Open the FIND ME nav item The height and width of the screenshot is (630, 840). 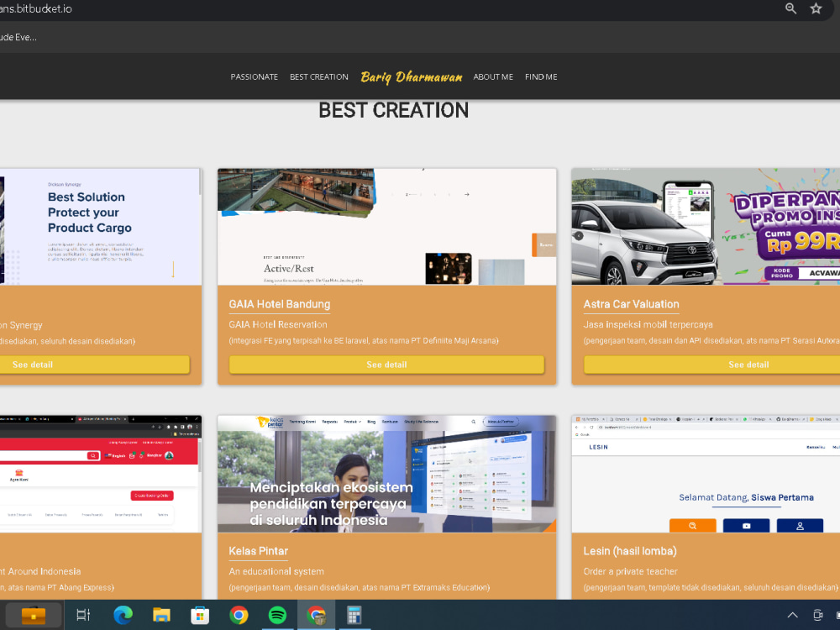(x=541, y=76)
